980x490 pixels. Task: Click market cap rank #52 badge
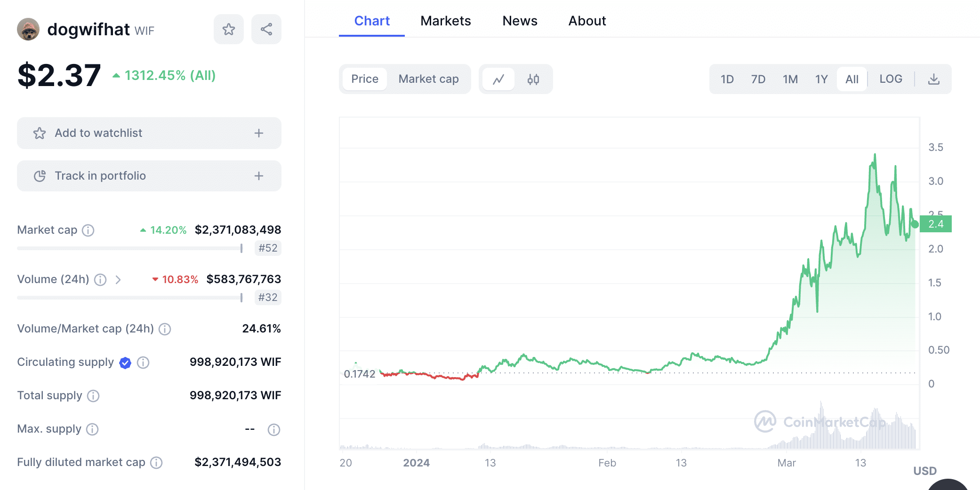(x=268, y=248)
